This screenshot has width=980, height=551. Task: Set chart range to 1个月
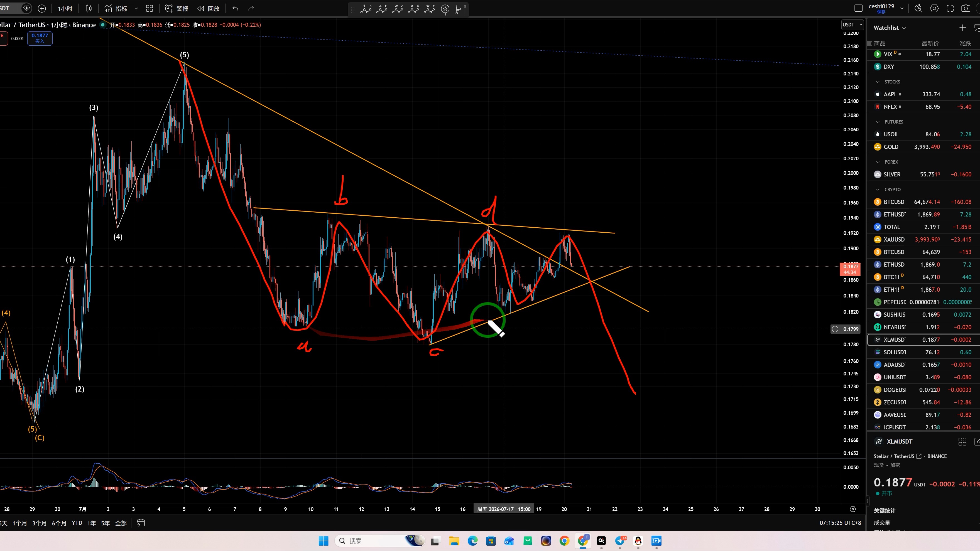click(x=20, y=523)
